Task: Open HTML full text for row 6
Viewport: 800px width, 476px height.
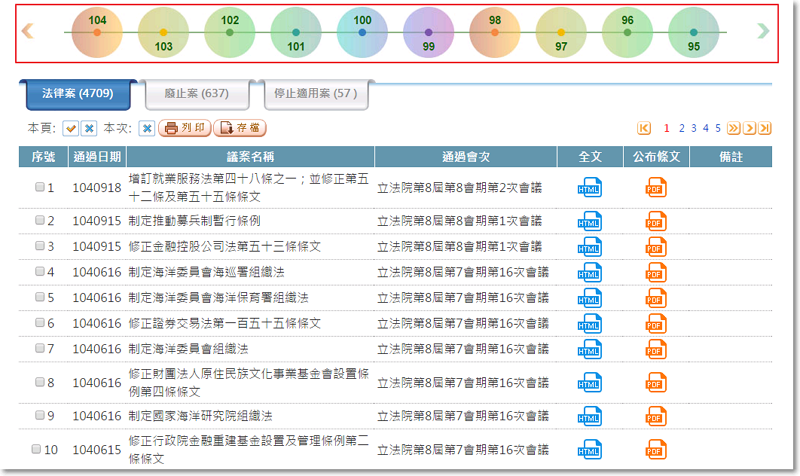Action: coord(590,324)
